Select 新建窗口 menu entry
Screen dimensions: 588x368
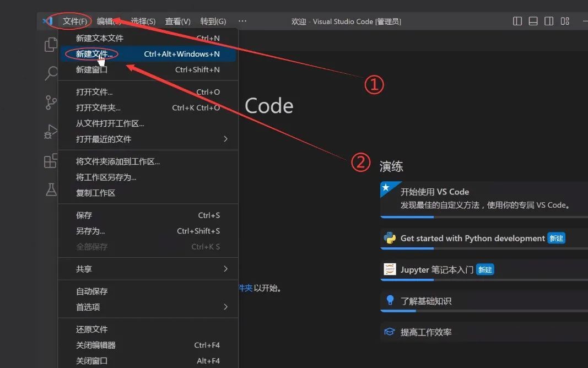148,70
